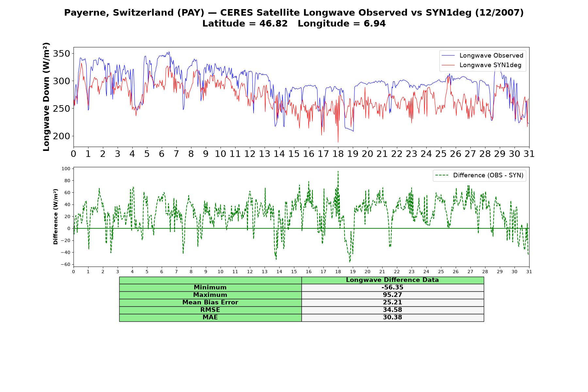Select the Maximum value 95.27 cell
This screenshot has width=588, height=392.
click(x=393, y=295)
